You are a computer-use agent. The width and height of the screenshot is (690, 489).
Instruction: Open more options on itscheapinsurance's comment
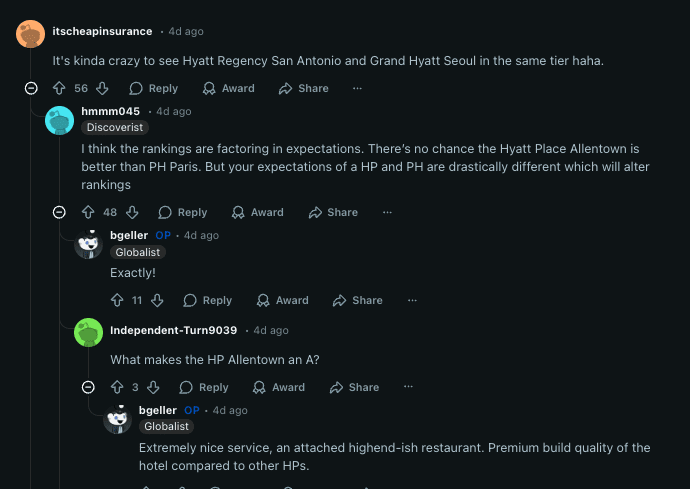[357, 88]
